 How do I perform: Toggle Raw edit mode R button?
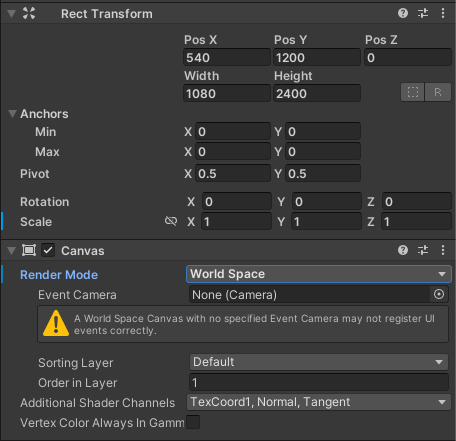[x=438, y=92]
